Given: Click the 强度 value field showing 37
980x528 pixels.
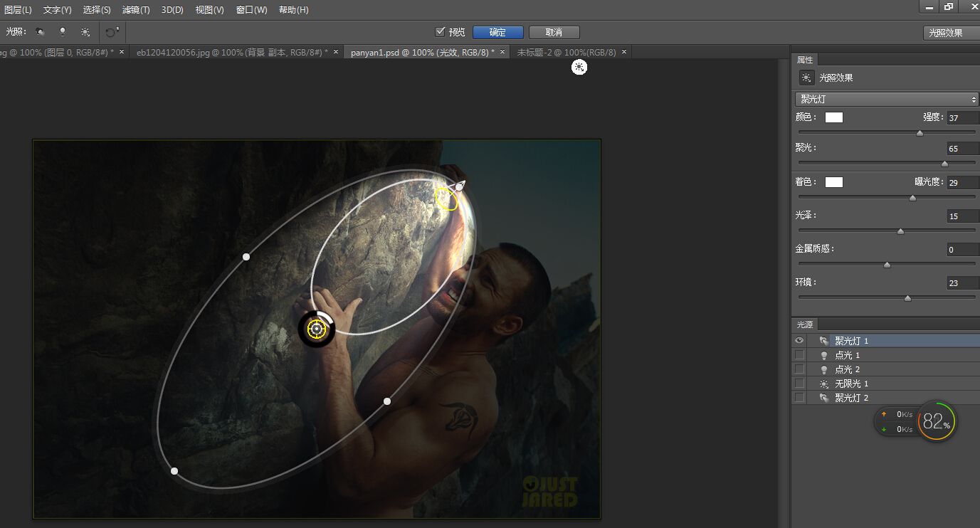Looking at the screenshot, I should pyautogui.click(x=963, y=118).
